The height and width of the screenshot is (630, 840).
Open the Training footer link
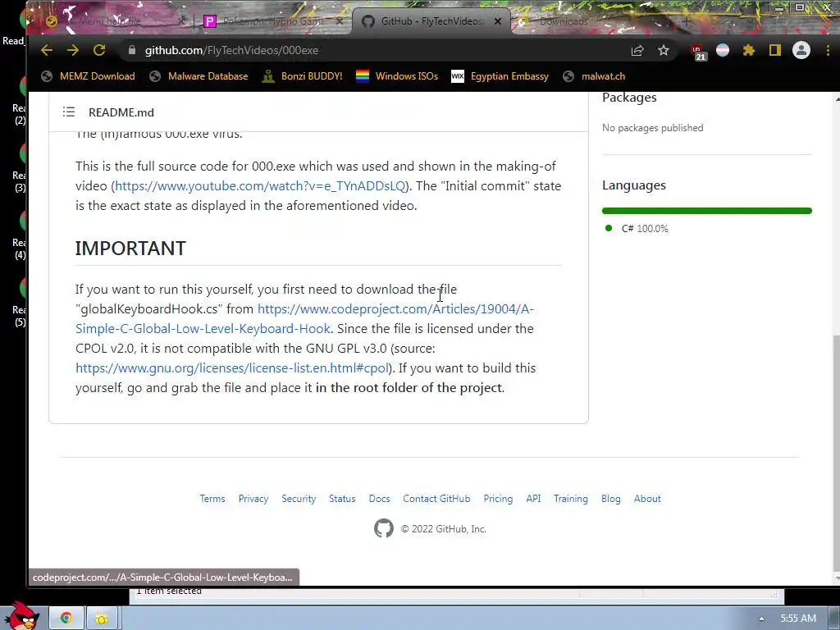pyautogui.click(x=571, y=499)
